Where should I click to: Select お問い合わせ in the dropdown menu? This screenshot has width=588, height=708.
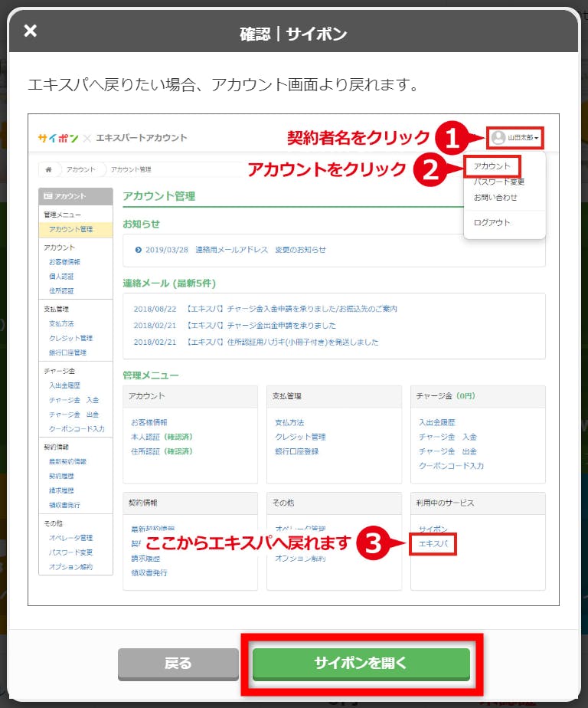tap(495, 198)
